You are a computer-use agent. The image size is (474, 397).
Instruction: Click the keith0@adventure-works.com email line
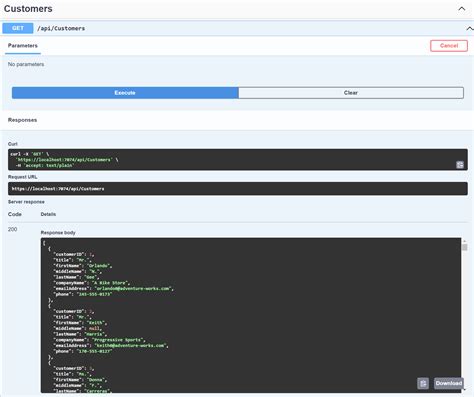[111, 345]
